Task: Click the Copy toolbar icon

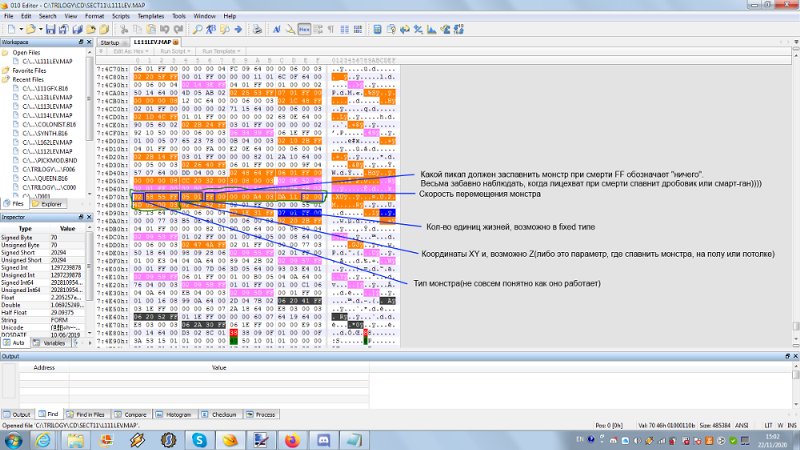Action: coord(137,29)
